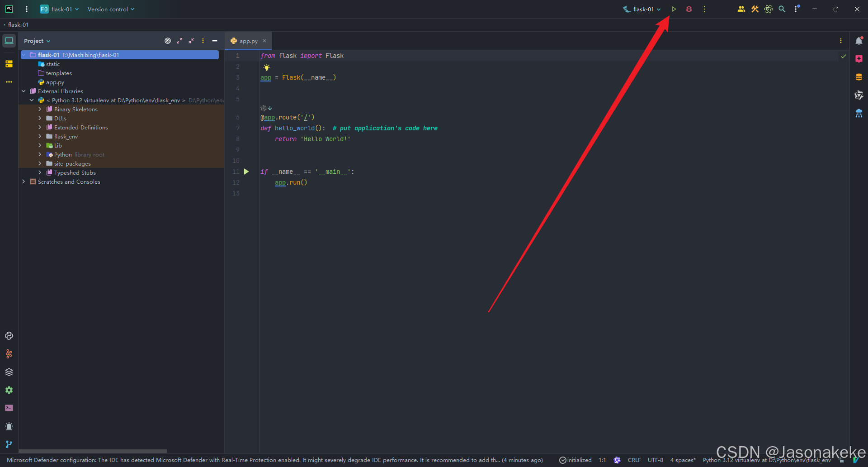This screenshot has height=467, width=868.
Task: Click CRLF line separator in status bar
Action: click(x=634, y=460)
